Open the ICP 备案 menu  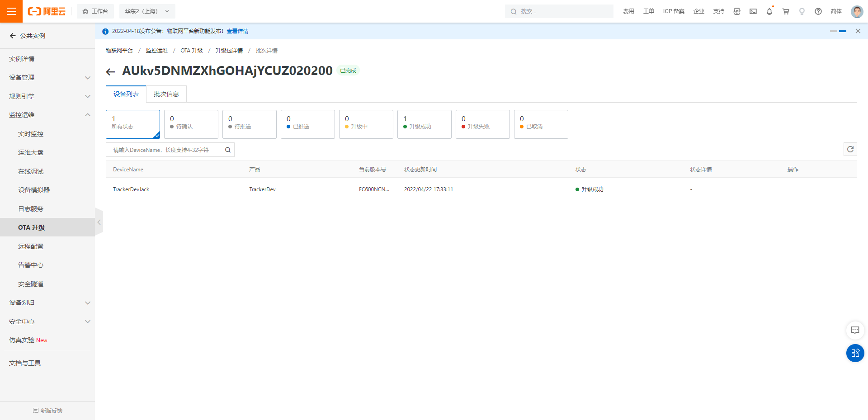point(674,11)
